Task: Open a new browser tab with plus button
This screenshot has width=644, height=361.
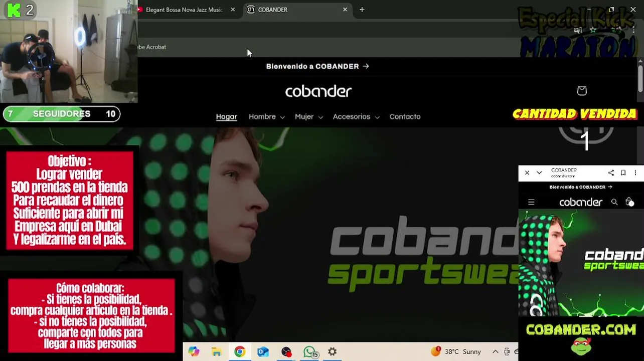Action: [362, 10]
